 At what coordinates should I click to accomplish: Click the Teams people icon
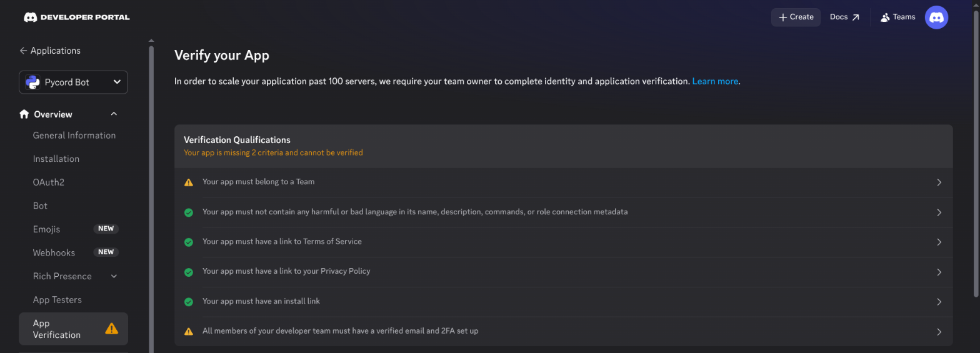[x=885, y=17]
